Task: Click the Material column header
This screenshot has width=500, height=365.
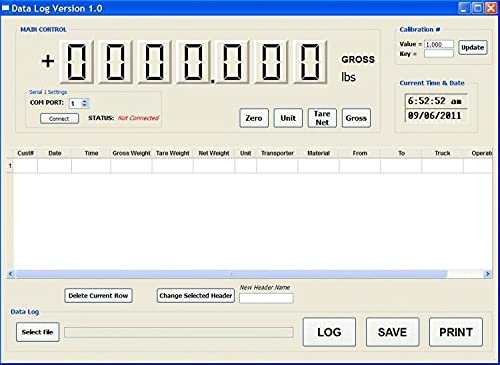Action: [x=318, y=153]
